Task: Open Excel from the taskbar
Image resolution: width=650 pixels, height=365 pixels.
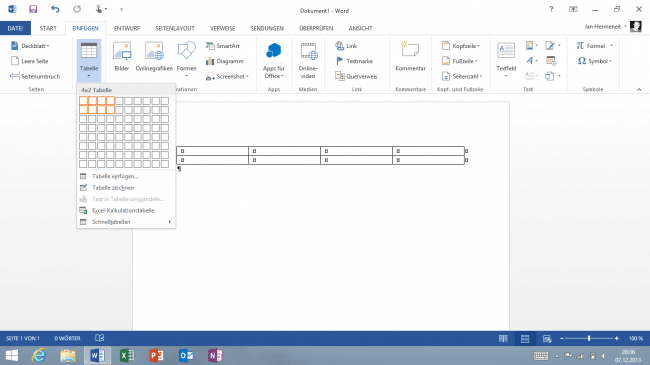Action: 127,355
